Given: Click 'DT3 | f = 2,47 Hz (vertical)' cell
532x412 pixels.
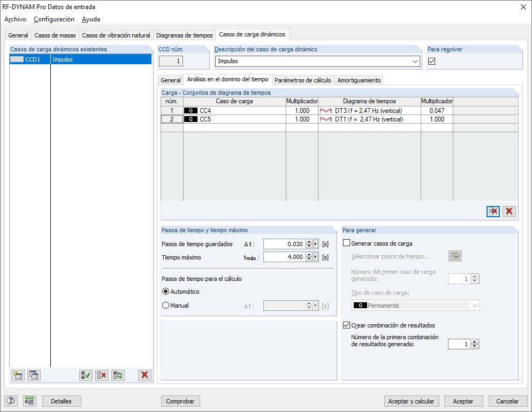Looking at the screenshot, I should (368, 111).
